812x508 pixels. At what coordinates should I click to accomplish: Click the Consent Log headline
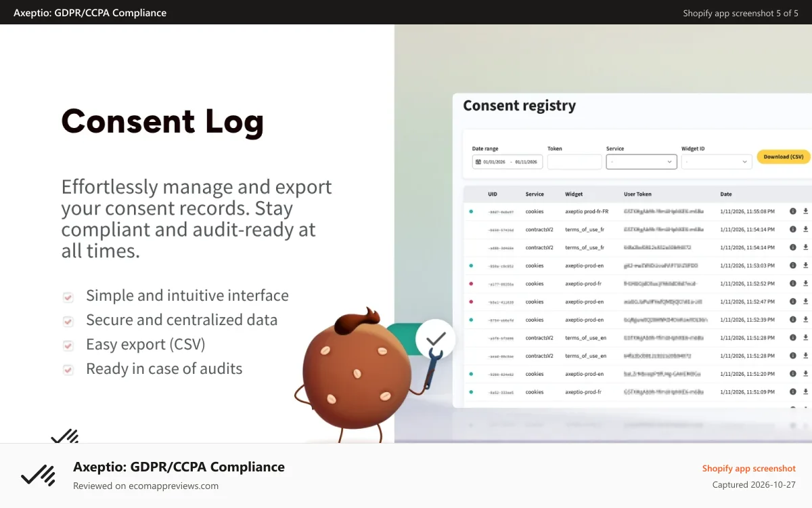point(162,122)
